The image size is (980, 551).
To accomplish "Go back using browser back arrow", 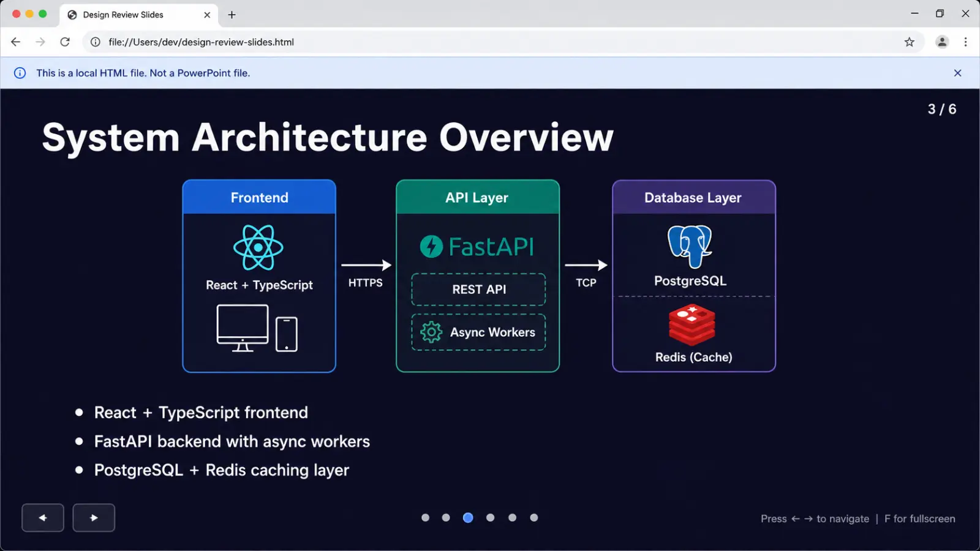I will [16, 42].
